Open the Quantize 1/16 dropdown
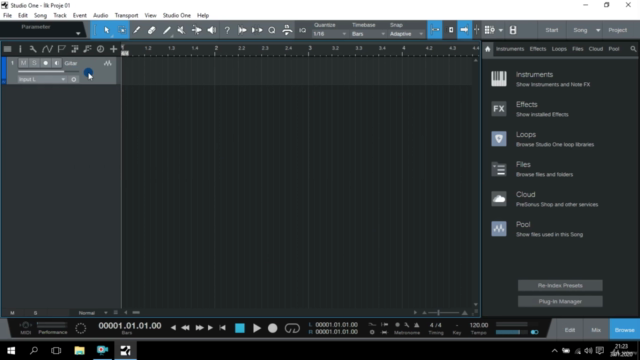Image resolution: width=640 pixels, height=360 pixels. point(329,34)
